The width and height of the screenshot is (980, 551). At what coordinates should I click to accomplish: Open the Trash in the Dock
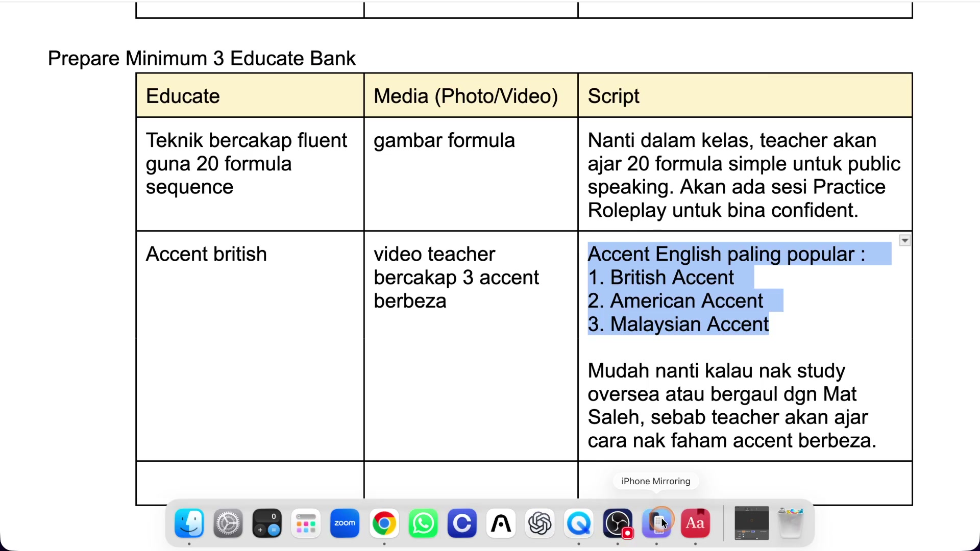coord(791,523)
